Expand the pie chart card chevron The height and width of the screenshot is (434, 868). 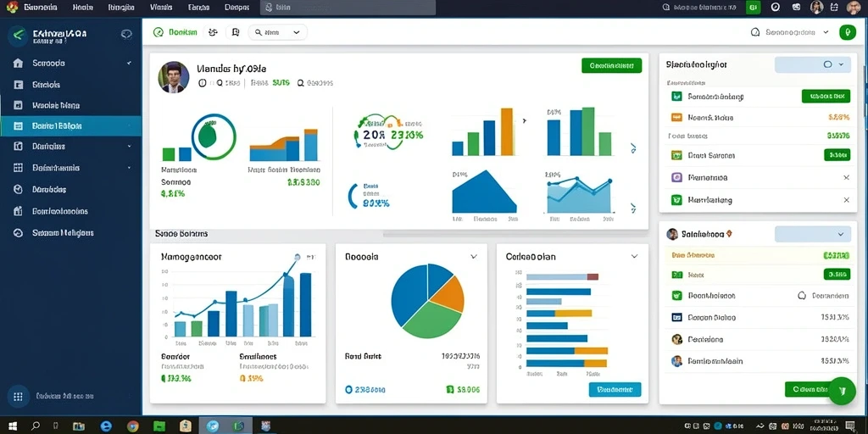click(x=474, y=256)
